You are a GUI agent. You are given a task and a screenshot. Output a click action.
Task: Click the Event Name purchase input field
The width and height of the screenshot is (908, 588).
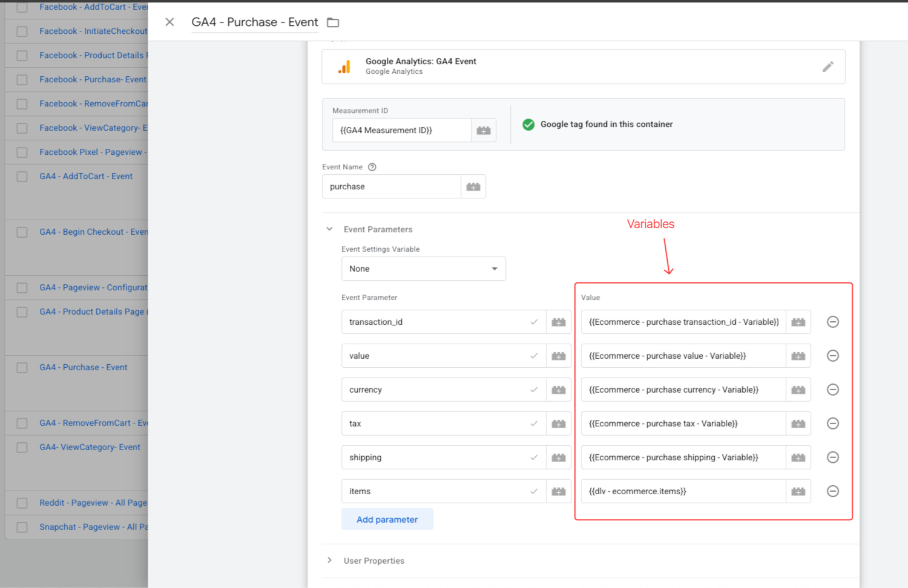coord(391,187)
